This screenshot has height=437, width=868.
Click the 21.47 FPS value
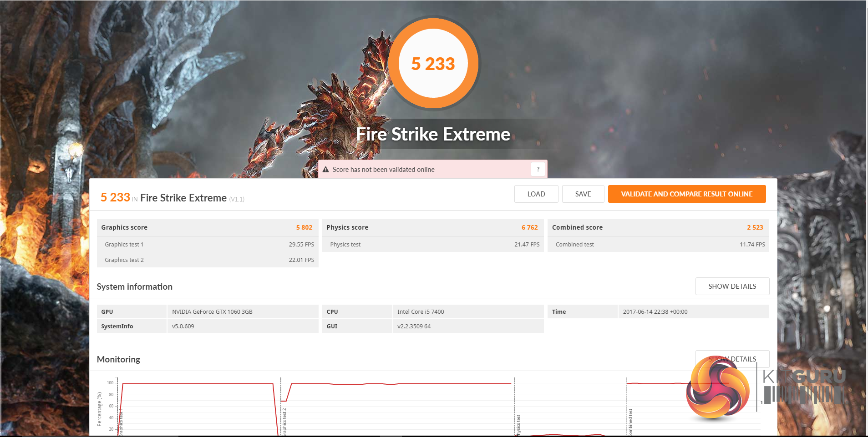click(x=527, y=244)
